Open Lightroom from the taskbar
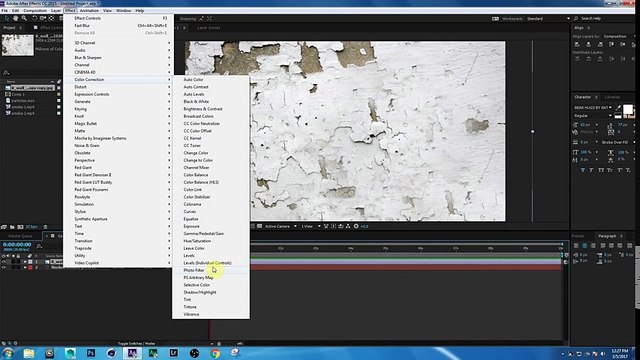The width and height of the screenshot is (640, 360). point(173,353)
